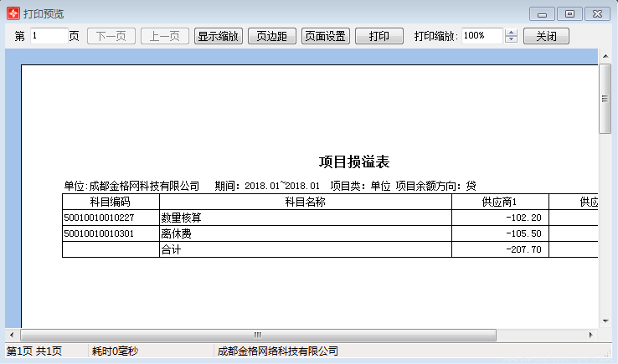Click the vertical scrollbar thumb
The width and height of the screenshot is (618, 364).
point(605,99)
